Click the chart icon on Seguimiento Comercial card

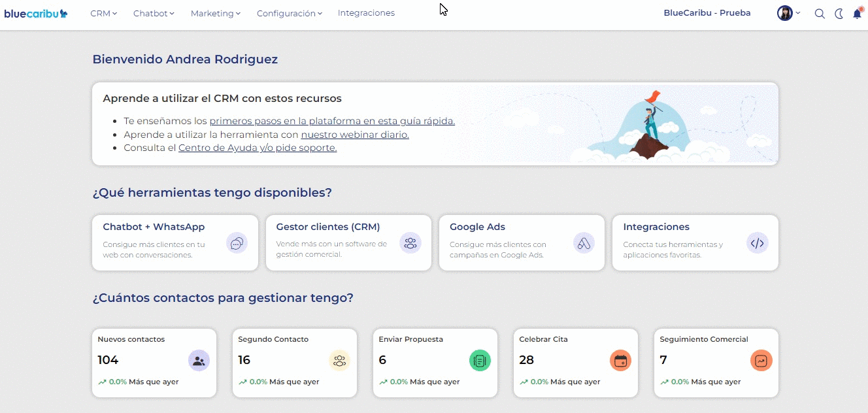[761, 360]
